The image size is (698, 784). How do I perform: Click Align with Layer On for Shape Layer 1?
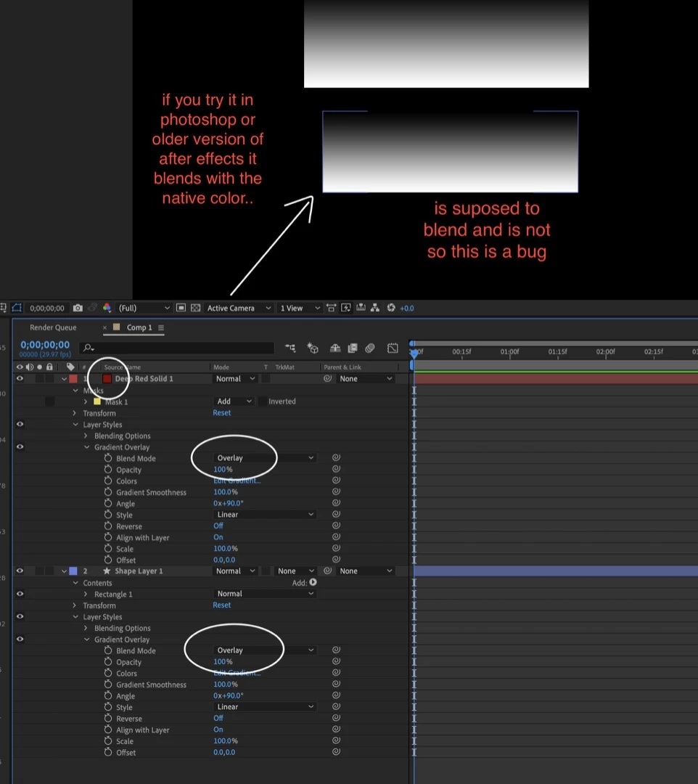tap(218, 730)
